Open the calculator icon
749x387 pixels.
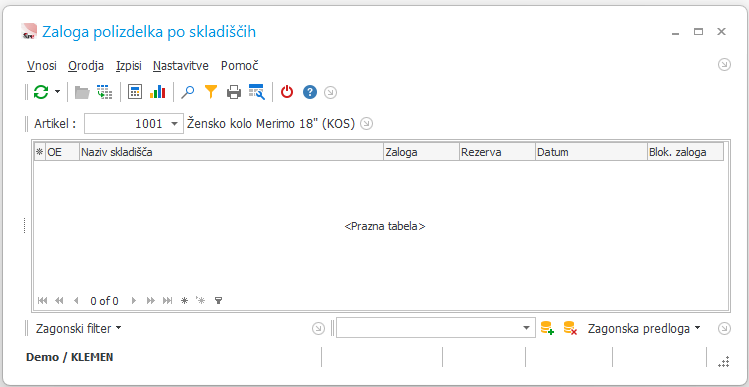coord(135,92)
